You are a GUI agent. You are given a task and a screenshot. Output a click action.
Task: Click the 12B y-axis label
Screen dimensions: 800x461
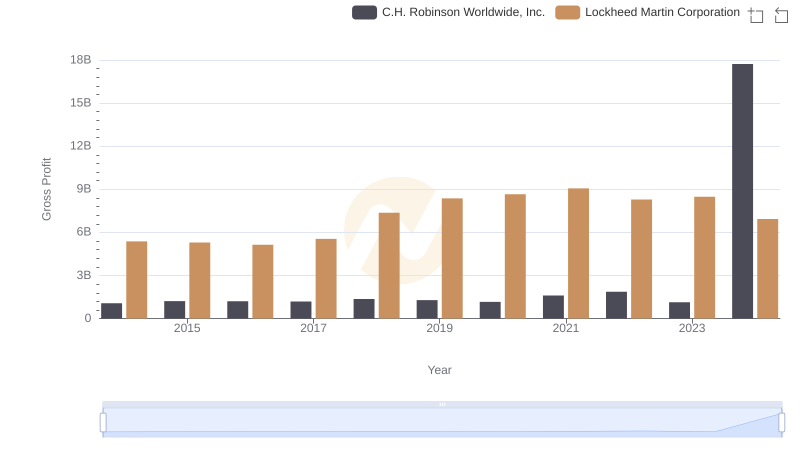(x=81, y=146)
